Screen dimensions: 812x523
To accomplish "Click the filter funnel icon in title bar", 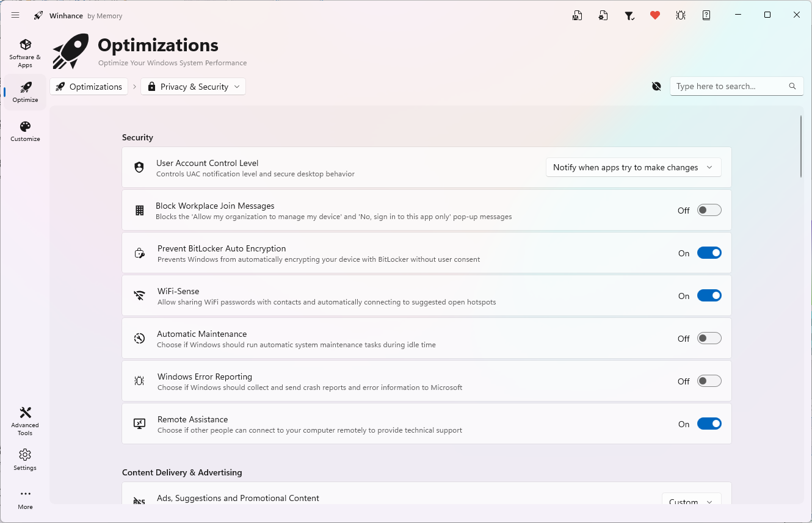I will point(629,15).
